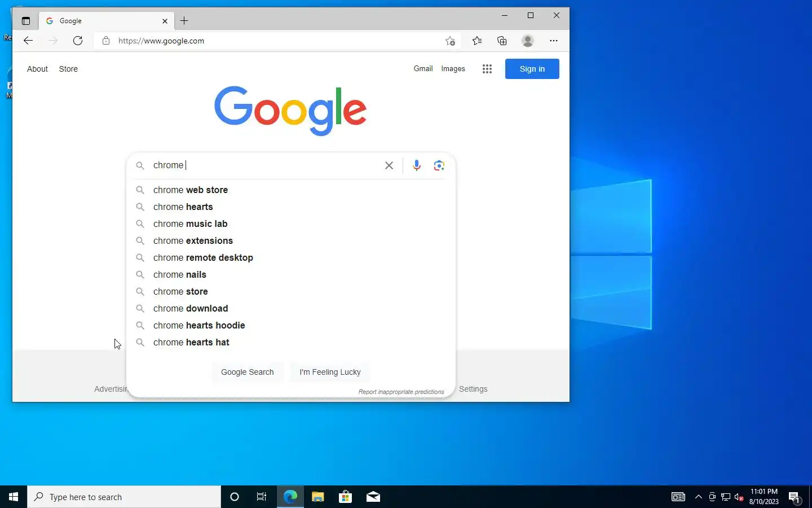This screenshot has width=812, height=508.
Task: Choose suggestion chrome remote desktop
Action: pyautogui.click(x=291, y=257)
